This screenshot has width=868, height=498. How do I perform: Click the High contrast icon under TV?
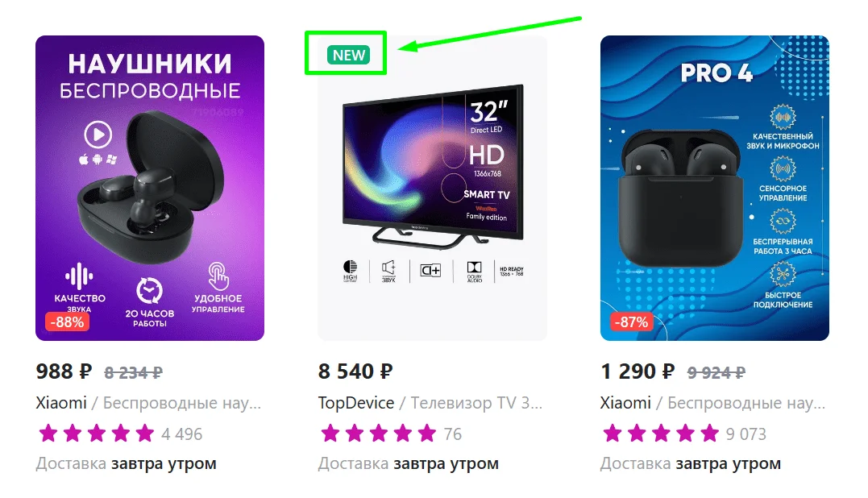pos(350,271)
